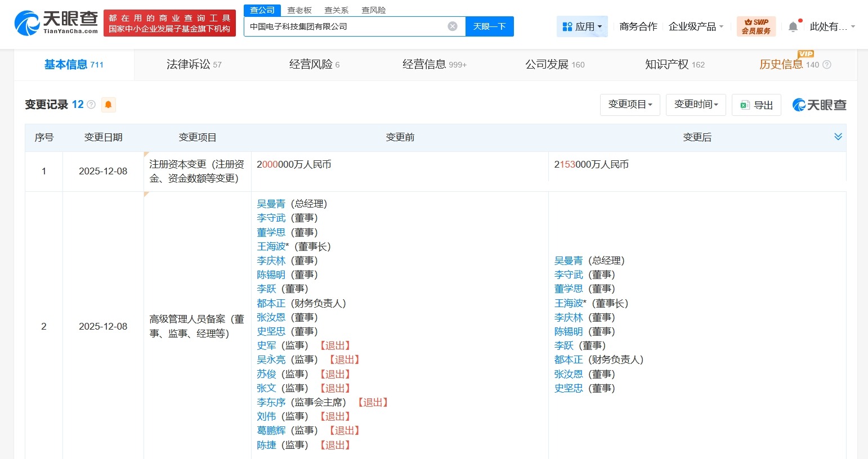Click the 天眼一下 search button
The height and width of the screenshot is (459, 868).
(489, 26)
